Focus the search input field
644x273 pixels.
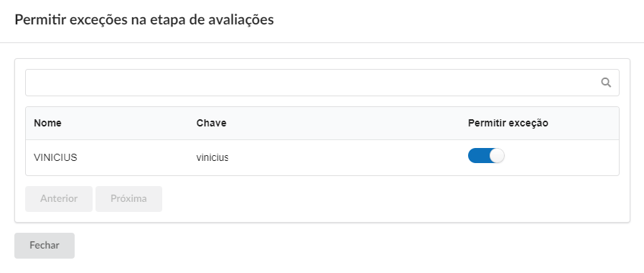point(322,83)
